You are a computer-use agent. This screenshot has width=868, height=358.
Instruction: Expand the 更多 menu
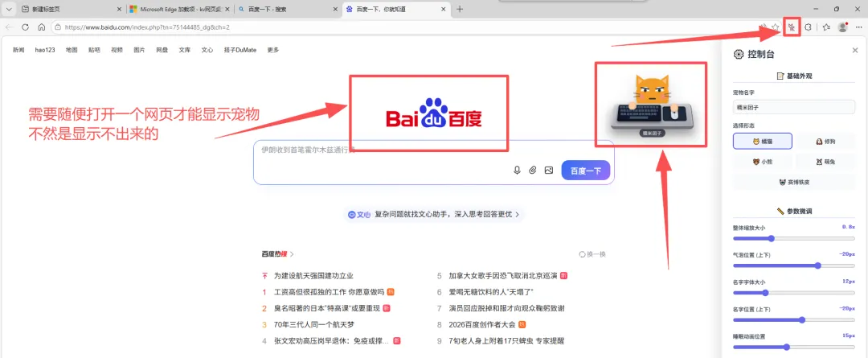coord(273,50)
